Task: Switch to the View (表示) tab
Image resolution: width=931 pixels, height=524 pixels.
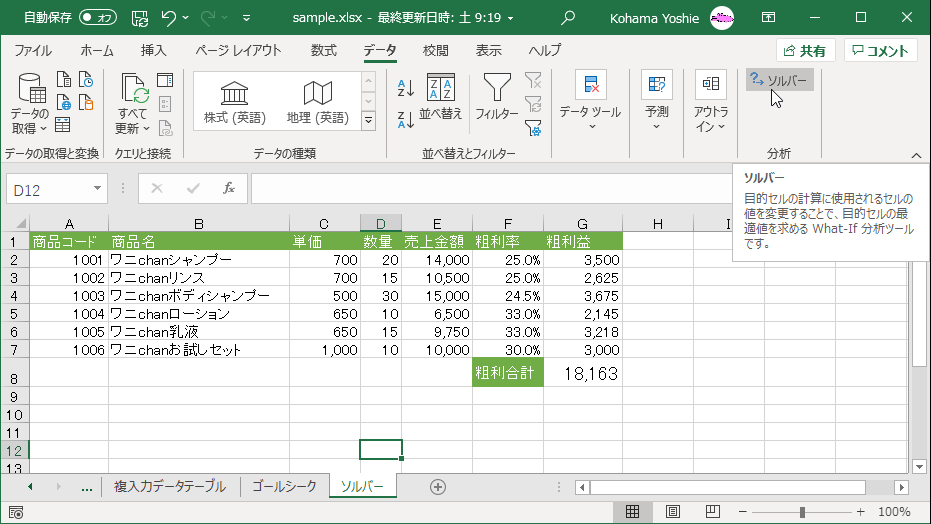Action: pos(488,50)
